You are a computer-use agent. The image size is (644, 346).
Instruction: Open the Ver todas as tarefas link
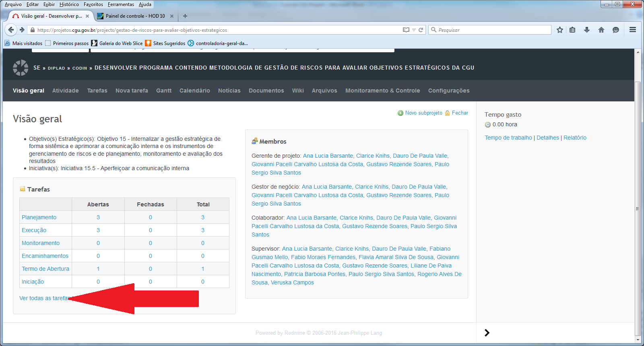point(43,298)
